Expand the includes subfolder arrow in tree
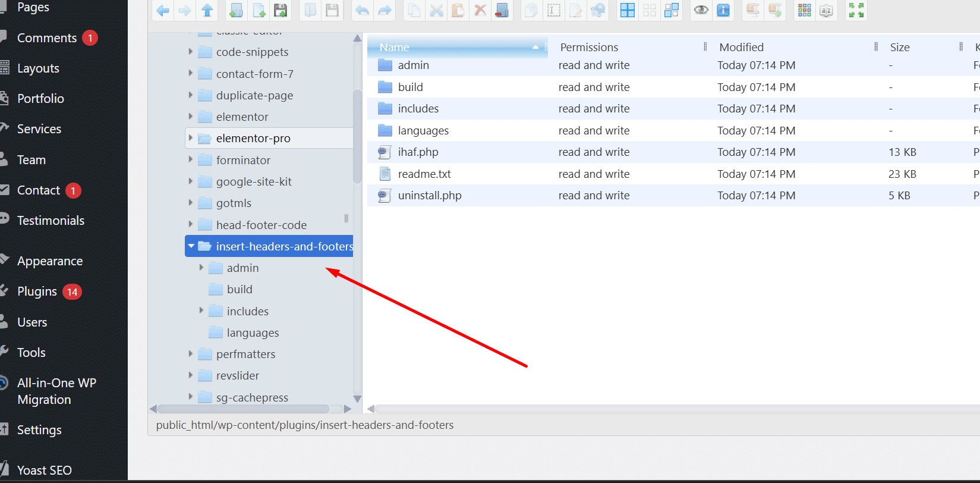 (x=201, y=310)
